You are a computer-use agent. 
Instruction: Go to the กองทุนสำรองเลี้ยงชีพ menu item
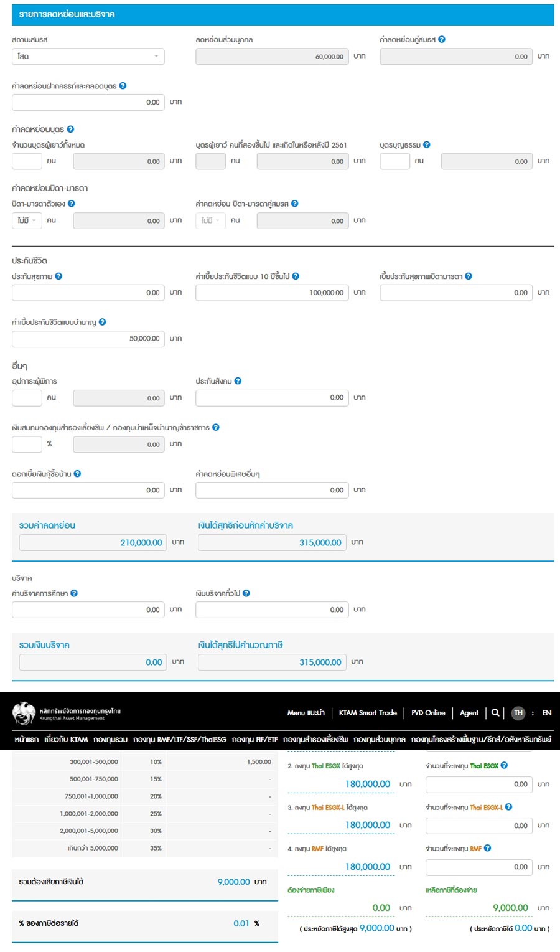315,740
